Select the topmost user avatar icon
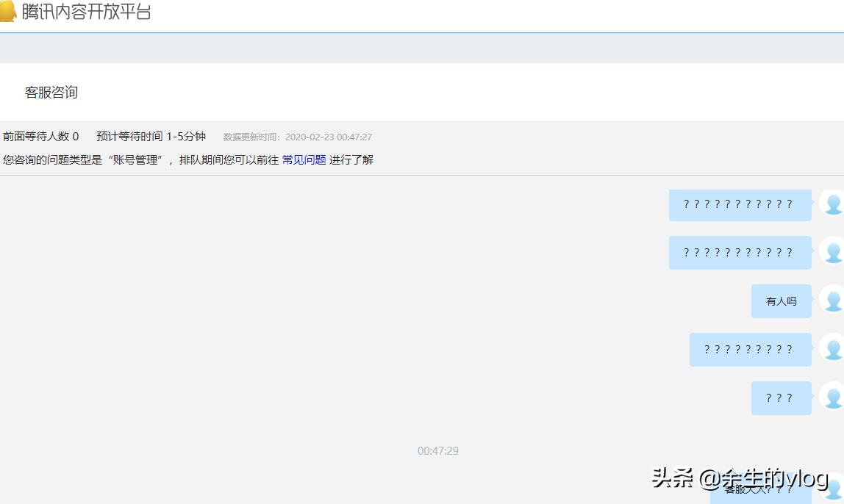Viewport: 844px width, 504px height. click(x=832, y=205)
